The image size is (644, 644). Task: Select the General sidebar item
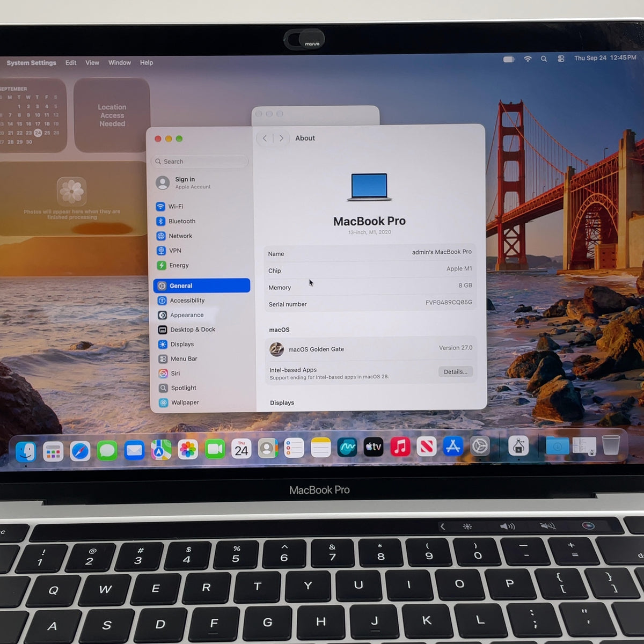point(202,286)
